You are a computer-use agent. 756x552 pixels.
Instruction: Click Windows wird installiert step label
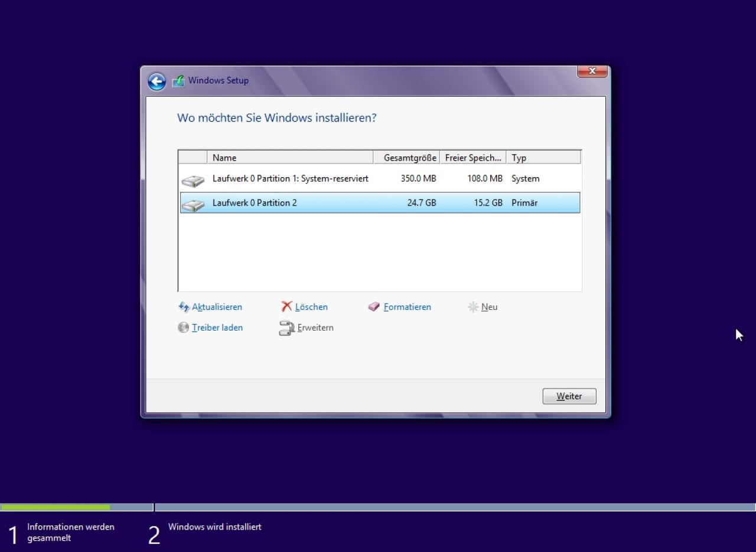tap(215, 527)
